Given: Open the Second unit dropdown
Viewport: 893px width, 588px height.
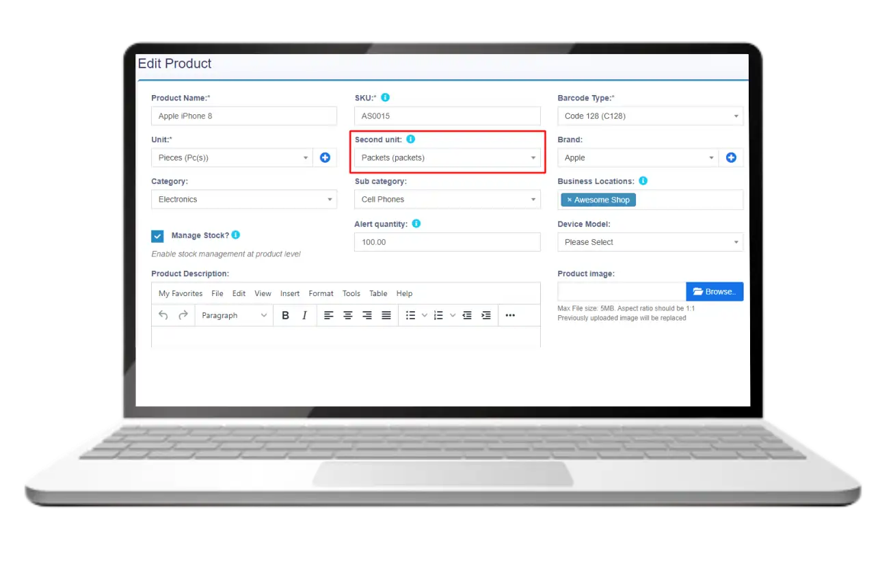Looking at the screenshot, I should [447, 158].
